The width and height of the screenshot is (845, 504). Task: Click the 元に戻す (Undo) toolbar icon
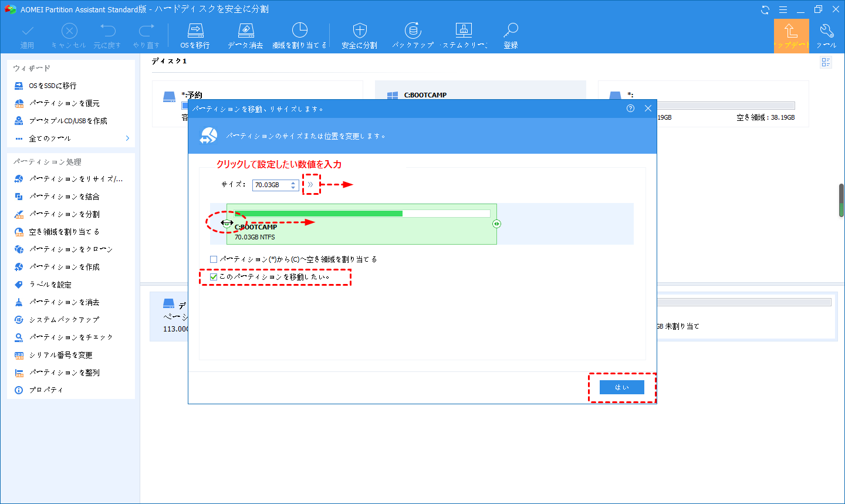click(107, 36)
